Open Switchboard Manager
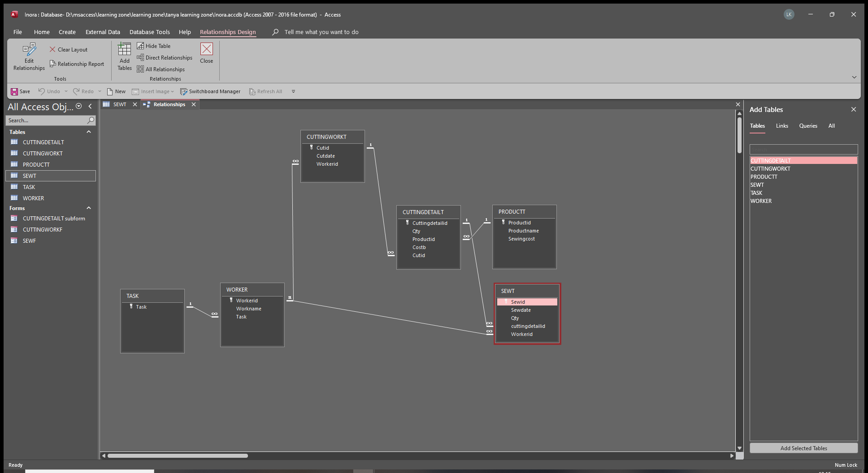 coord(210,91)
